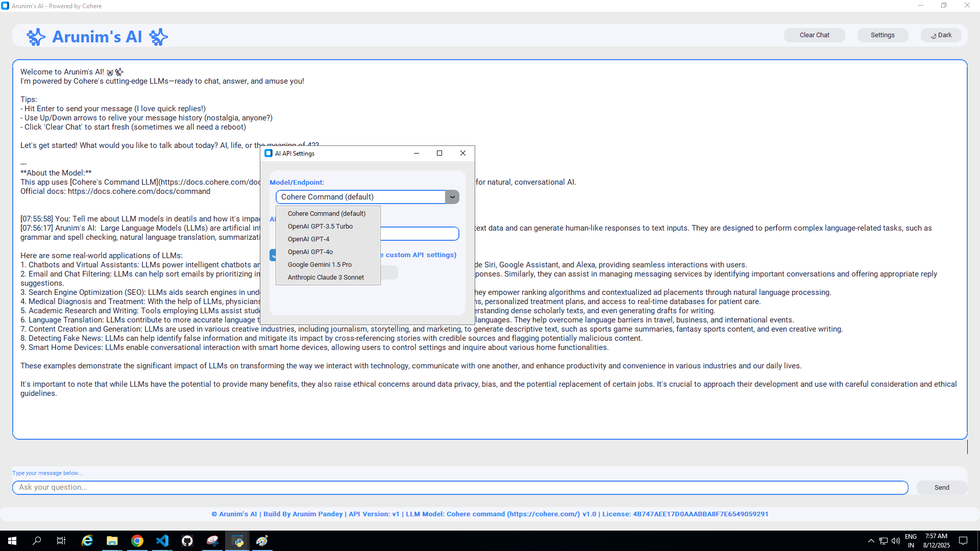Viewport: 980px width, 551px height.
Task: Click the Clear Chat button
Action: [814, 35]
